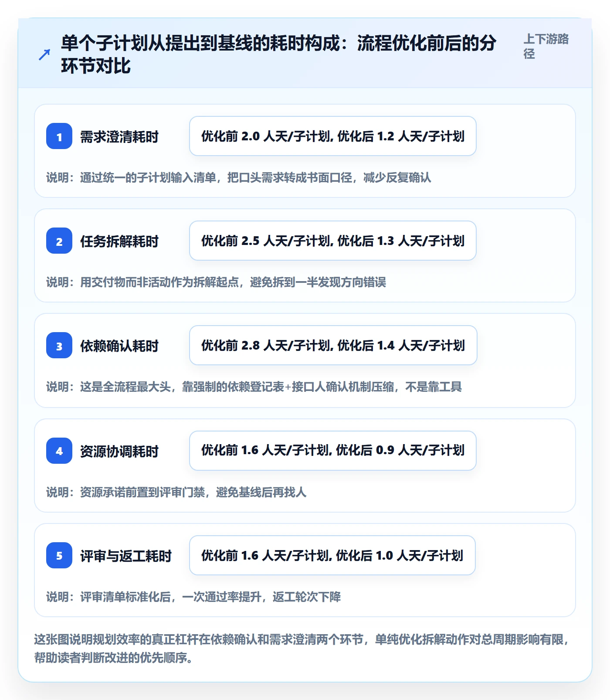
Task: Select the number 4 badge for 资源协调耗时
Action: [x=59, y=451]
